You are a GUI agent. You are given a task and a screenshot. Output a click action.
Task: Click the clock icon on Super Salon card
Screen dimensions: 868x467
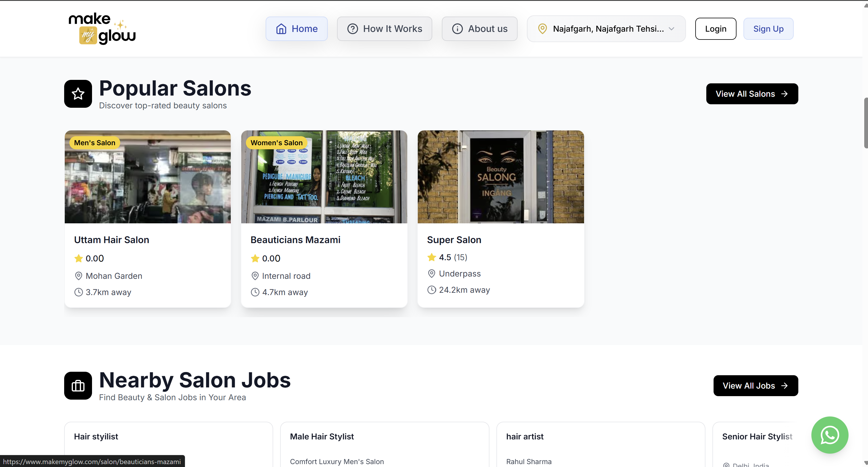tap(432, 290)
